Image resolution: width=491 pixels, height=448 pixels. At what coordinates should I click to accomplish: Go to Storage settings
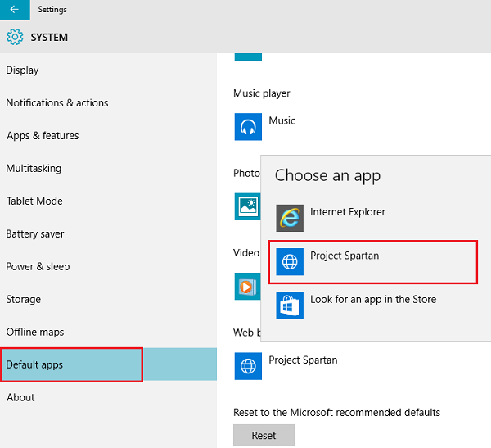coord(24,299)
